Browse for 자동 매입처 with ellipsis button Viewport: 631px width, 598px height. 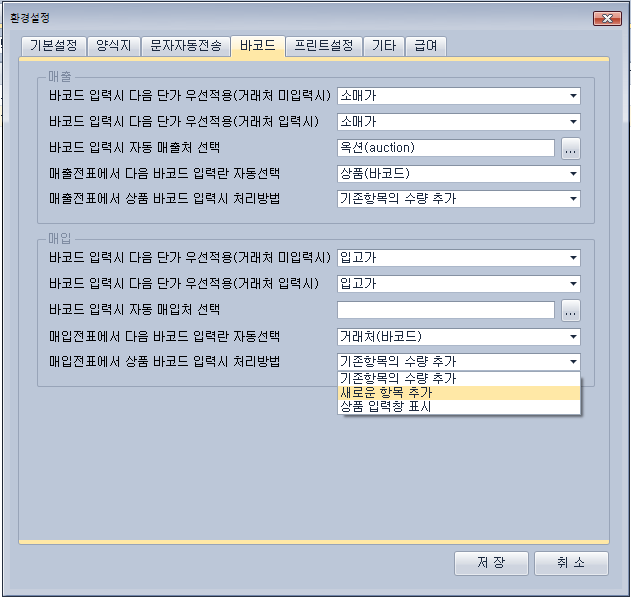click(571, 310)
